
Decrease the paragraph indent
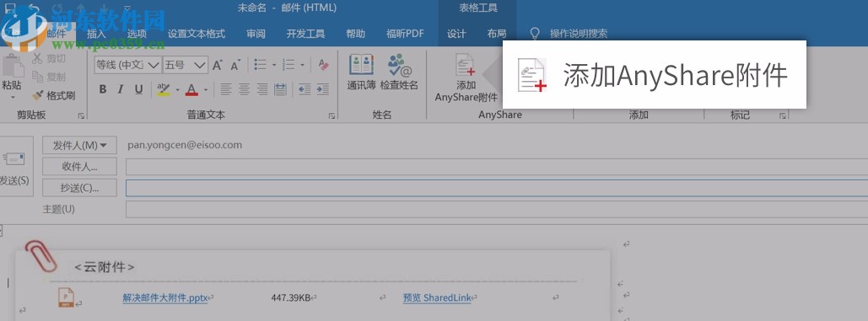pos(304,89)
